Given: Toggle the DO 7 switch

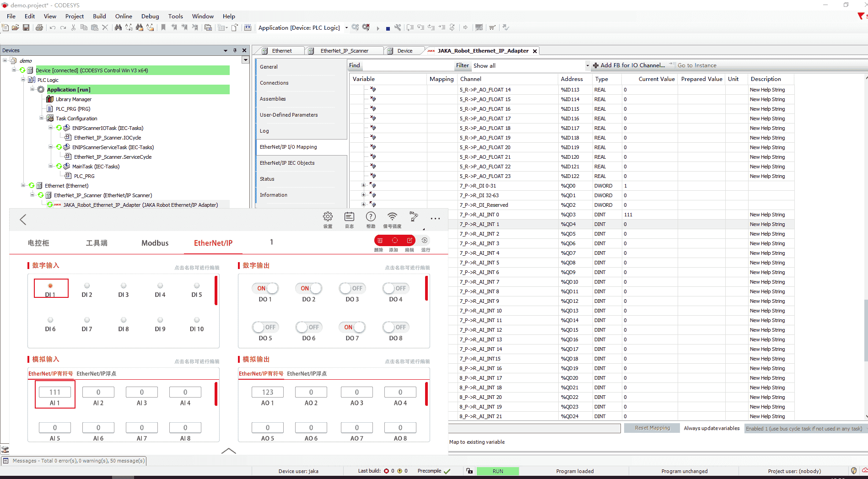Looking at the screenshot, I should pos(352,327).
